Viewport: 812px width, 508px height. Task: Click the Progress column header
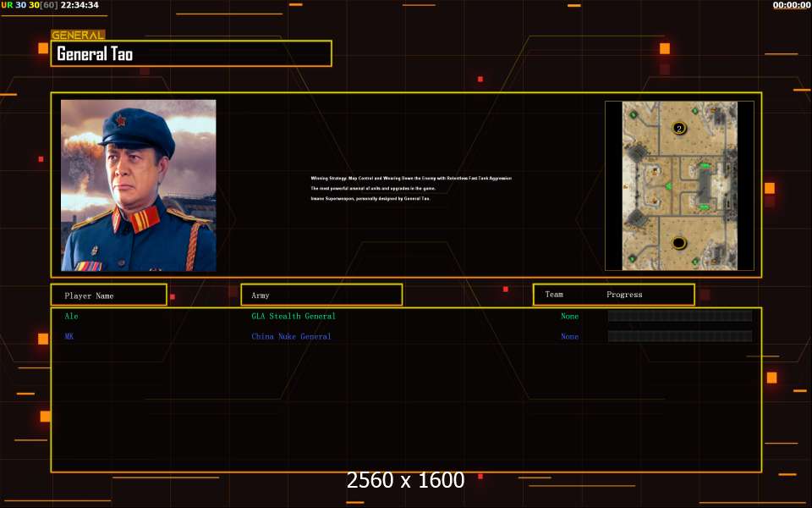coord(624,295)
